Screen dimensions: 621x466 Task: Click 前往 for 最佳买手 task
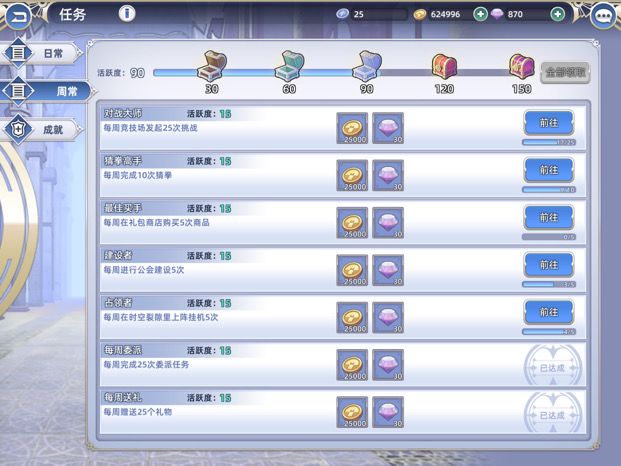click(549, 218)
